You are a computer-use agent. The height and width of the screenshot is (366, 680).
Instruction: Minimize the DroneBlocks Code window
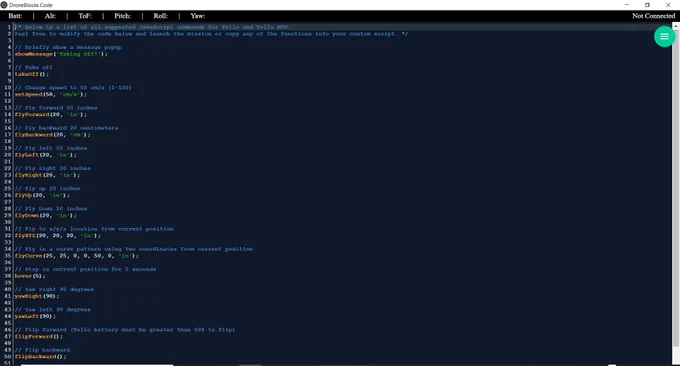click(x=627, y=5)
